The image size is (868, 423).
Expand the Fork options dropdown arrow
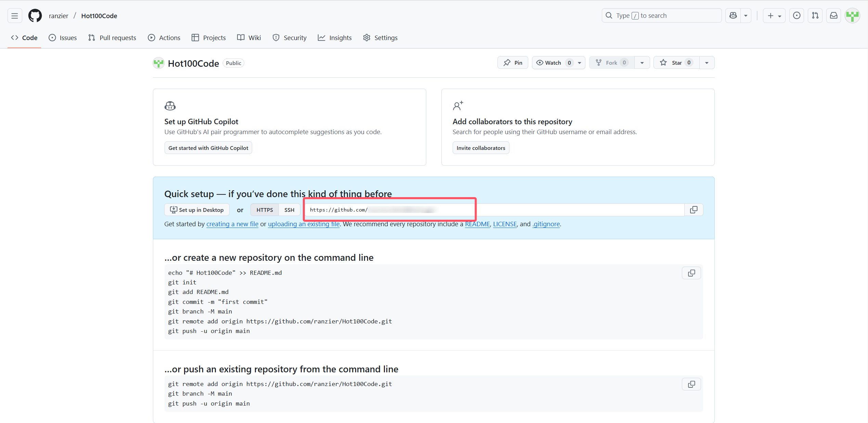click(642, 63)
